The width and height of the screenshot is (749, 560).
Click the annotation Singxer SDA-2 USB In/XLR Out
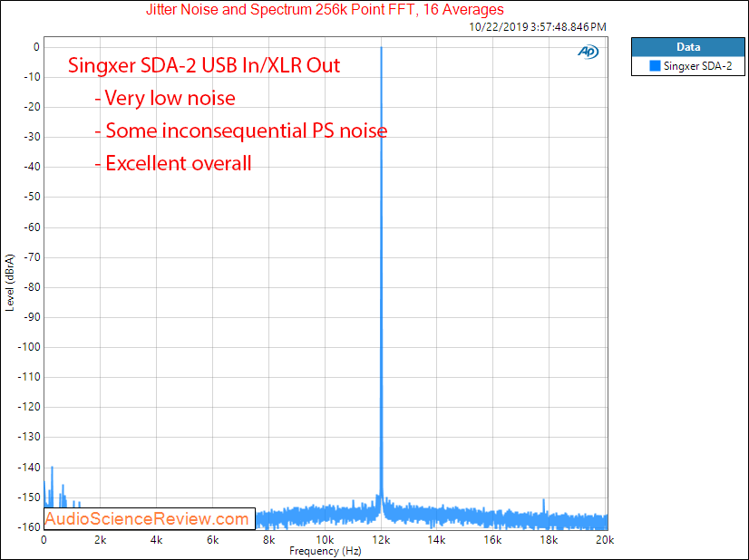(204, 65)
